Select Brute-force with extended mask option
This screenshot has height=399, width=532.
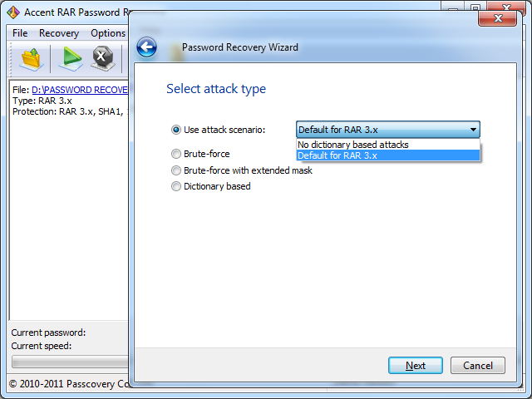coord(175,170)
